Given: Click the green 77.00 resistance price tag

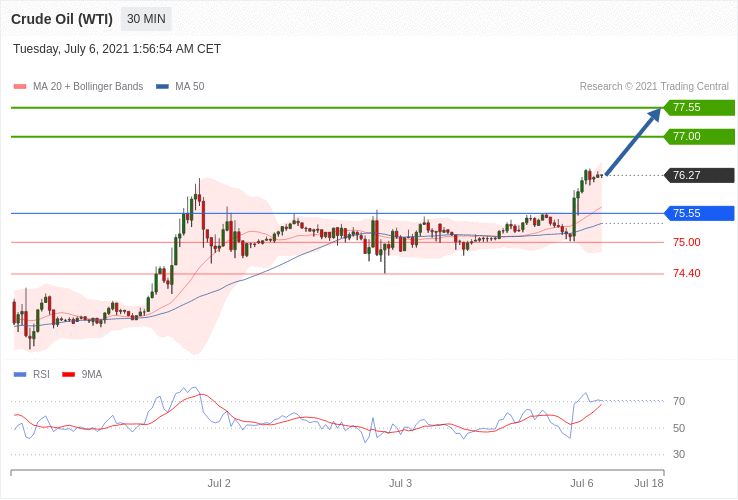Looking at the screenshot, I should click(699, 137).
